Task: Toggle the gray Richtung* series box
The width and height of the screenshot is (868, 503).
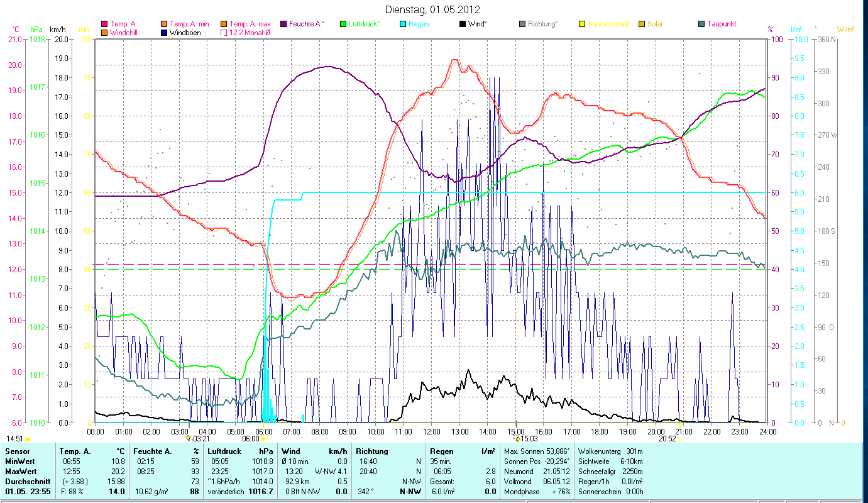Action: pyautogui.click(x=522, y=24)
